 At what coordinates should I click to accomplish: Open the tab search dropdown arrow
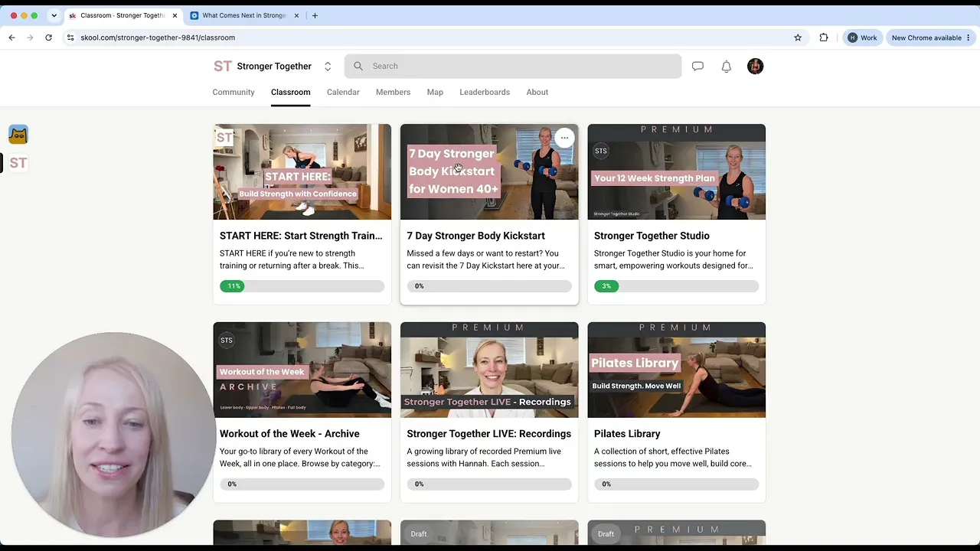coord(54,15)
